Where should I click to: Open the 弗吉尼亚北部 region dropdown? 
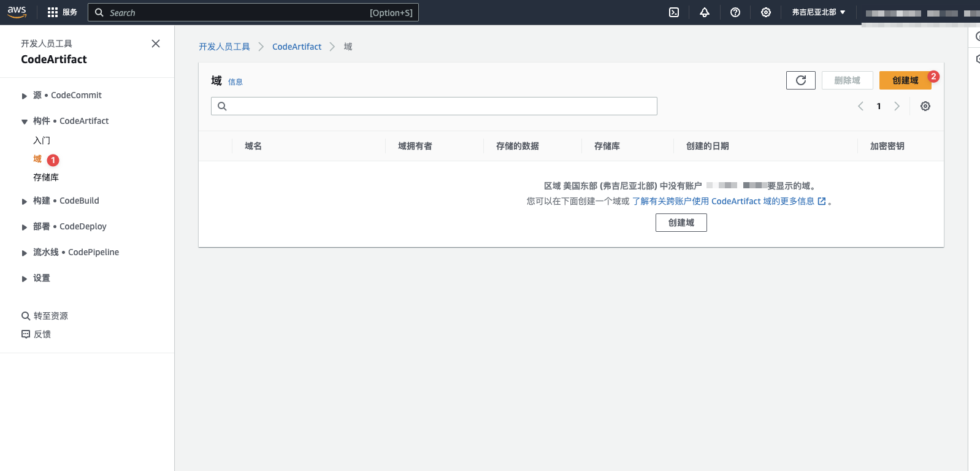[x=819, y=12]
